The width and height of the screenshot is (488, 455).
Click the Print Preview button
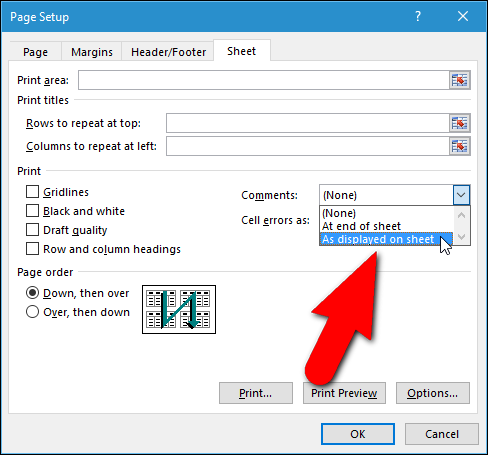click(344, 393)
